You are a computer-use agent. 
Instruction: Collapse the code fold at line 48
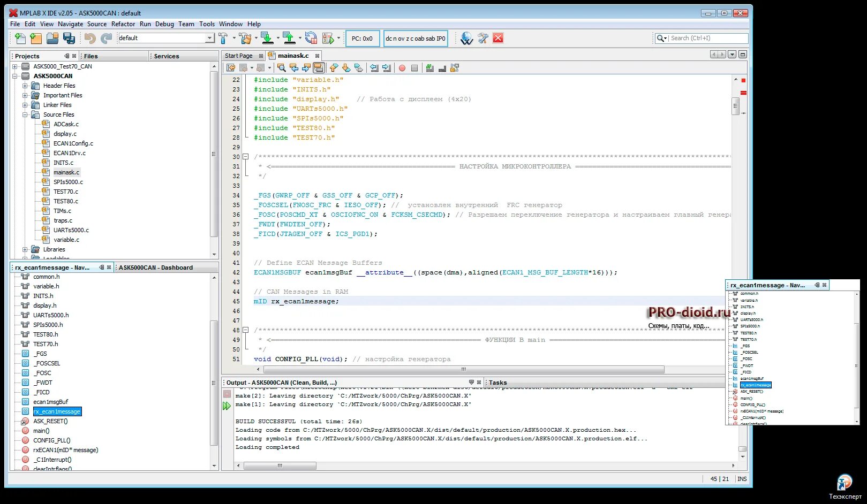[x=246, y=330]
